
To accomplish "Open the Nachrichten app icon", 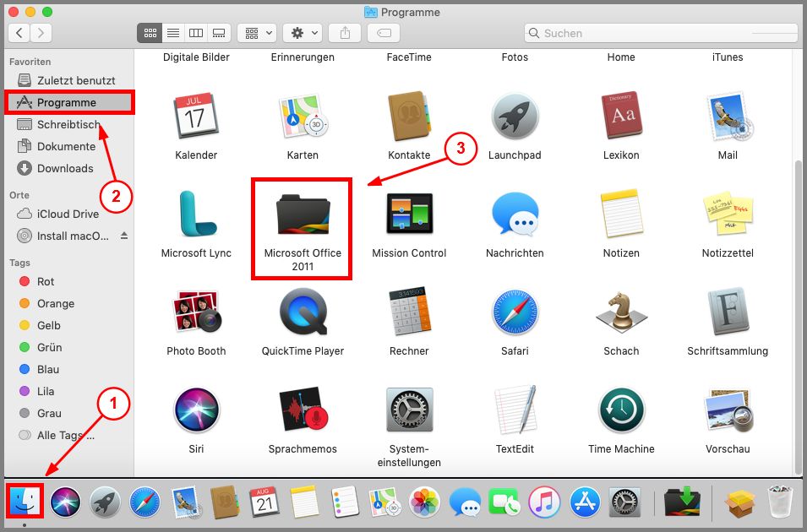I will coord(515,214).
